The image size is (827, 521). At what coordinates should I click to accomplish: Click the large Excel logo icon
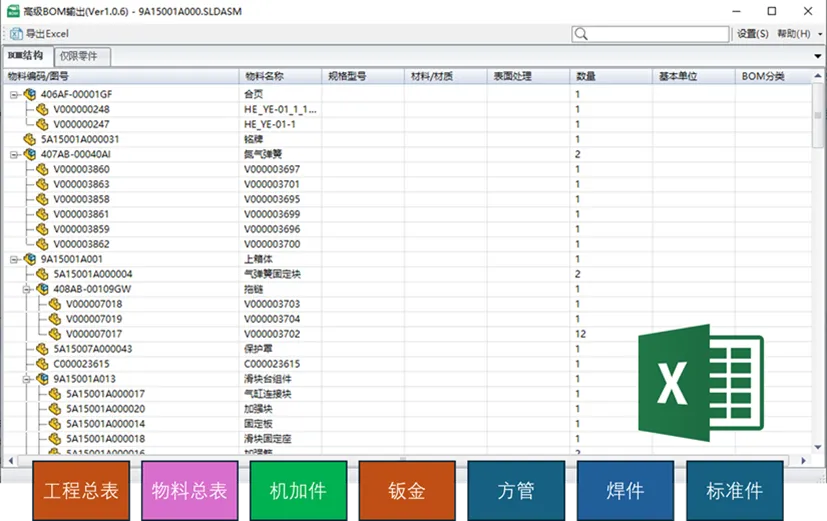coord(700,382)
